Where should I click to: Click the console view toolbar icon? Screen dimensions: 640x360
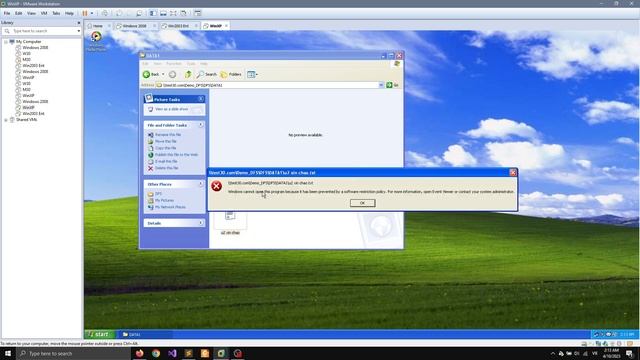[198, 13]
